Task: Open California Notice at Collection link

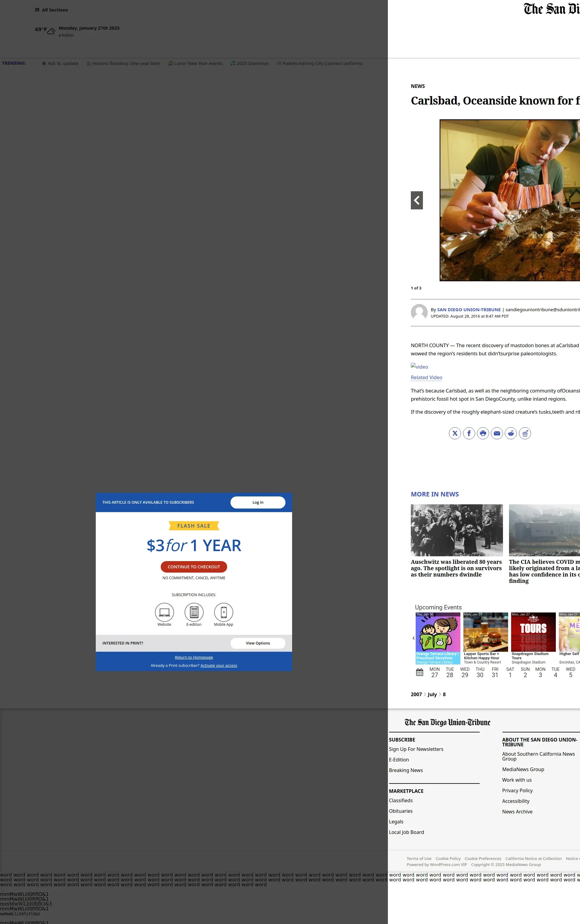Action: click(533, 859)
